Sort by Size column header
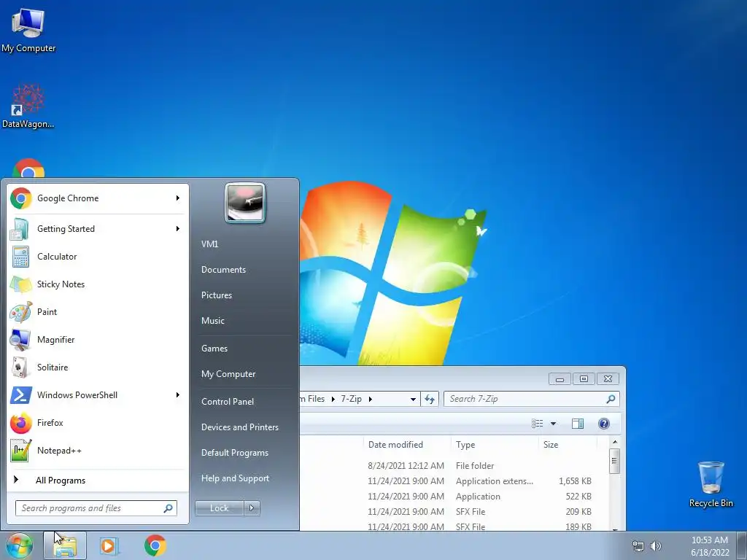Image resolution: width=747 pixels, height=560 pixels. click(x=568, y=445)
